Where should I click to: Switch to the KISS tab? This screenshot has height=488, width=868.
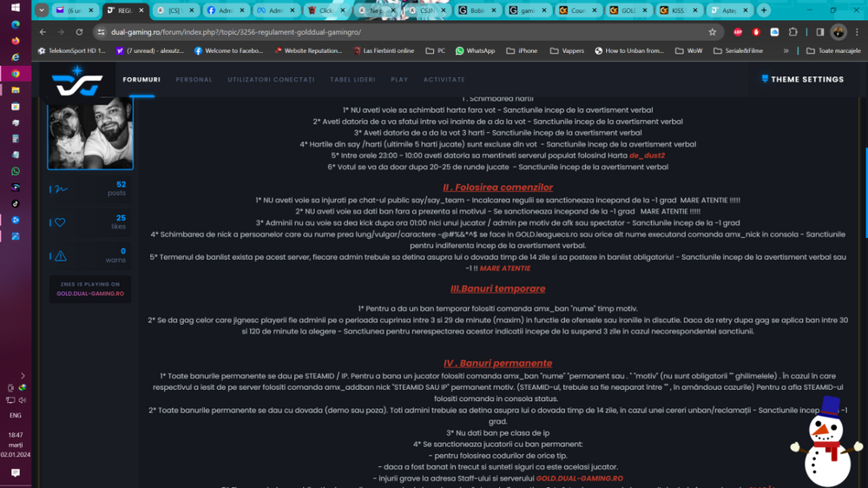click(679, 10)
